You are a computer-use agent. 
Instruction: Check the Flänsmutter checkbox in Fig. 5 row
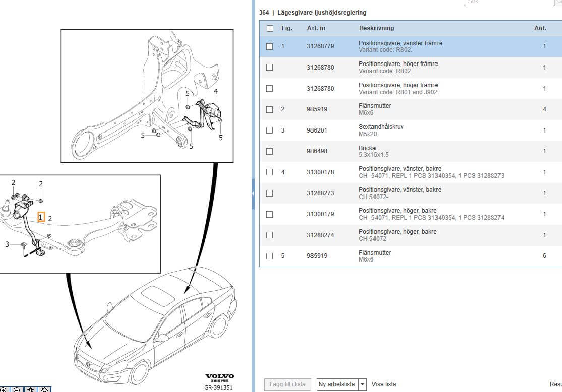point(270,256)
